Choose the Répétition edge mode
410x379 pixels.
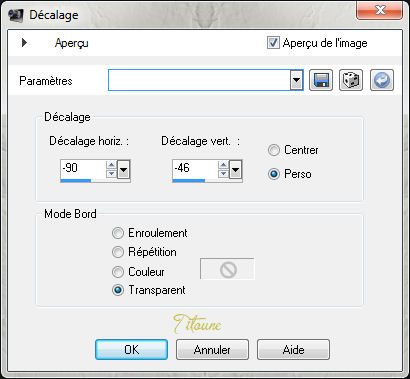118,252
